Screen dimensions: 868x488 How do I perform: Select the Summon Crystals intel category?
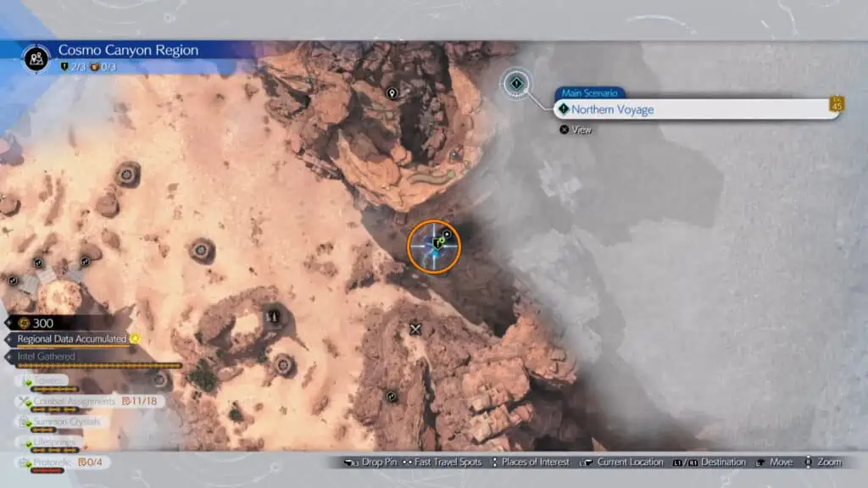[x=61, y=422]
